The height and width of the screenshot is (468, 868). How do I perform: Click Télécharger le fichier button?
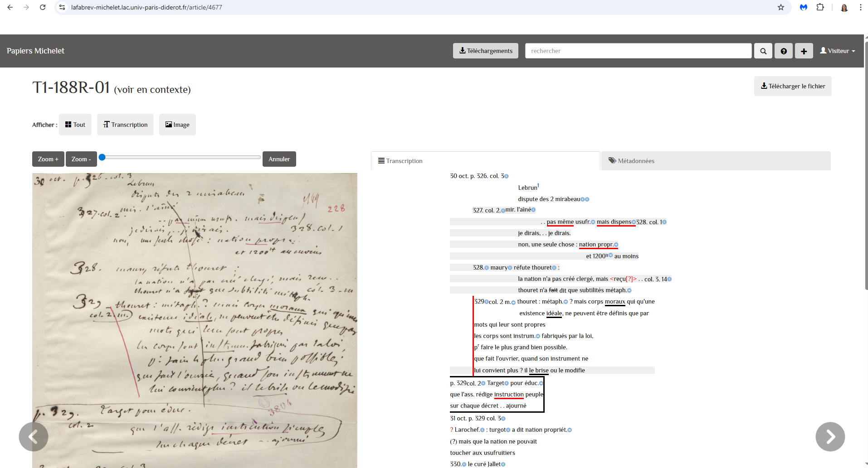[x=793, y=86]
